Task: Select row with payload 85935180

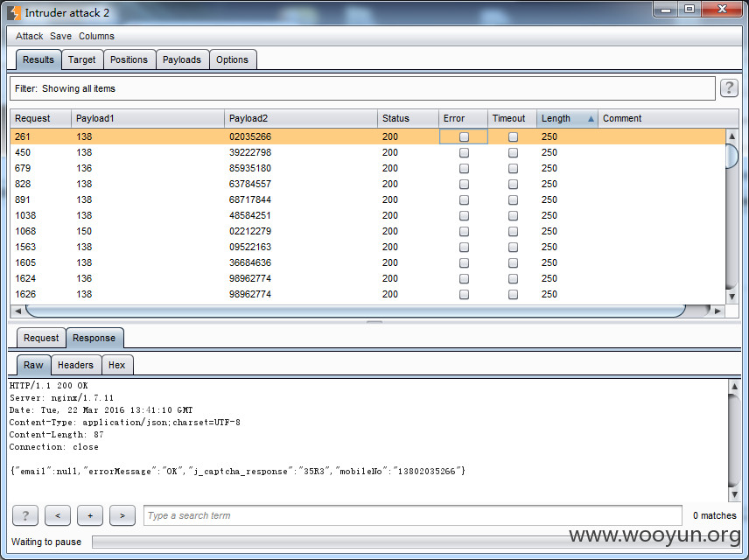Action: click(367, 168)
